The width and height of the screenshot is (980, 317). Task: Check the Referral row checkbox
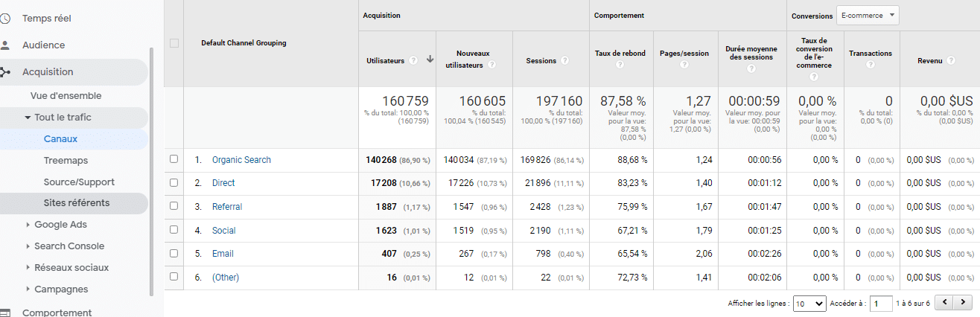(x=174, y=206)
